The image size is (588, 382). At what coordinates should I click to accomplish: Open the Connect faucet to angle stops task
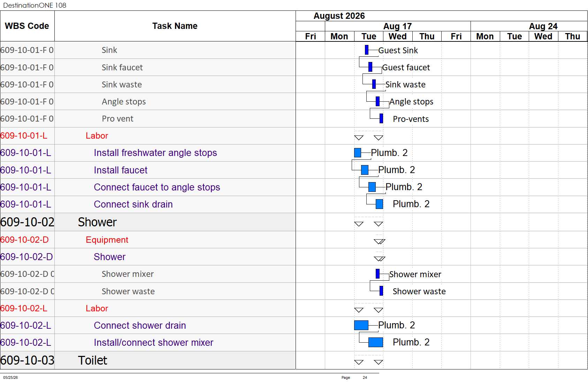(x=157, y=187)
